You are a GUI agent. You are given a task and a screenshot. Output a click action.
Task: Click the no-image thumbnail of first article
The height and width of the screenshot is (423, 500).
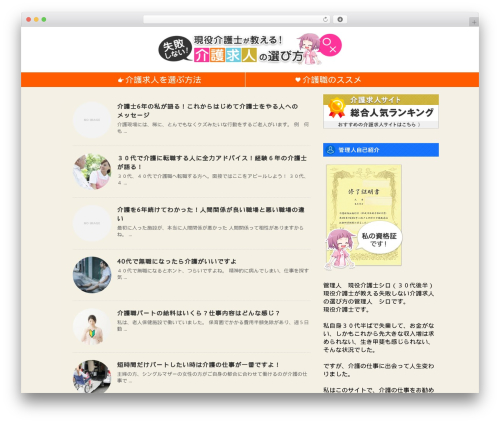92,120
